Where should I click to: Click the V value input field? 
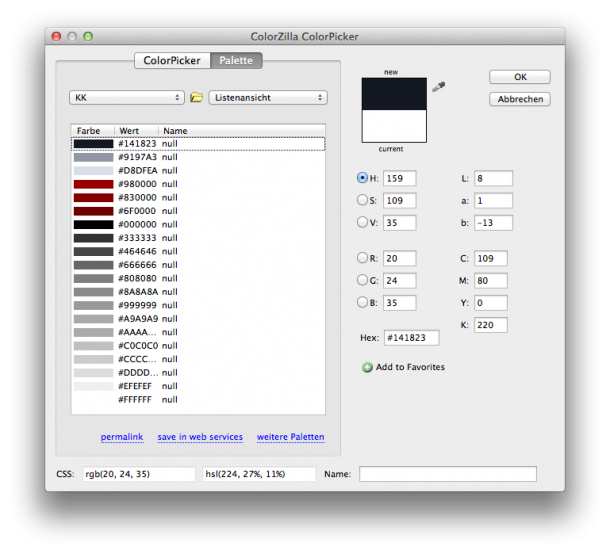click(400, 223)
